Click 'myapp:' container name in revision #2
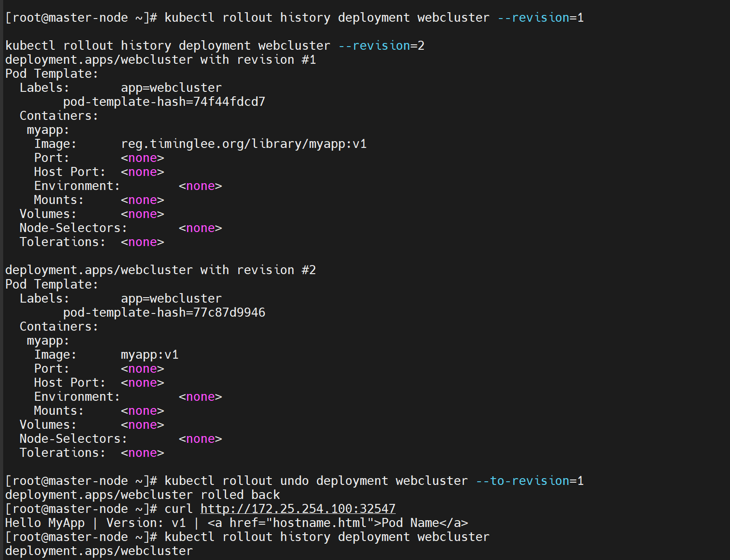Image resolution: width=730 pixels, height=560 pixels. [48, 341]
